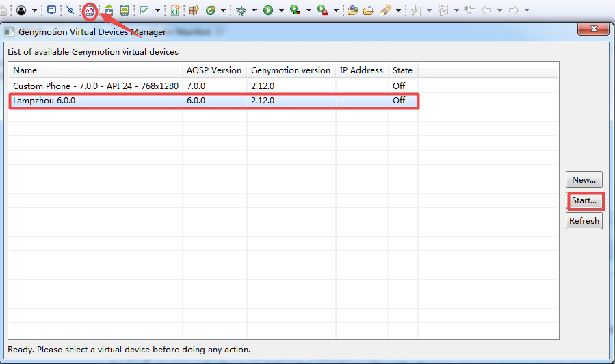Image resolution: width=615 pixels, height=364 pixels.
Task: Click the Next Annotation icon
Action: 416,10
